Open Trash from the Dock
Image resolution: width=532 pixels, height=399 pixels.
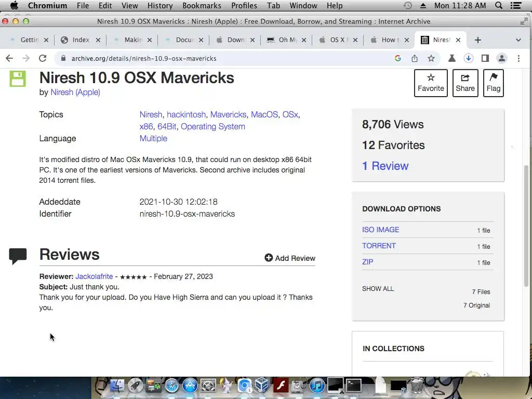point(417,385)
